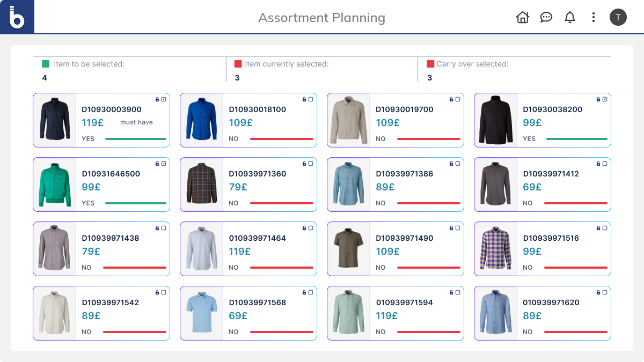644x362 pixels.
Task: Open notifications bell icon
Action: (x=569, y=17)
